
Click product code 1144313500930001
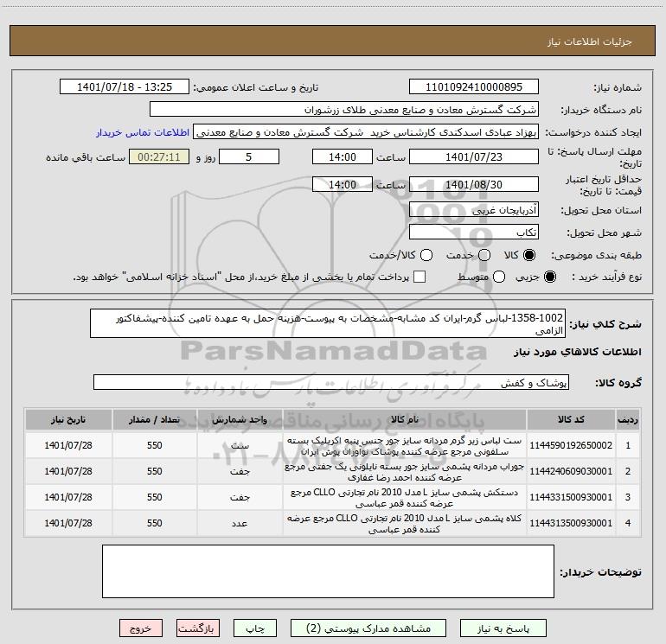click(x=571, y=523)
